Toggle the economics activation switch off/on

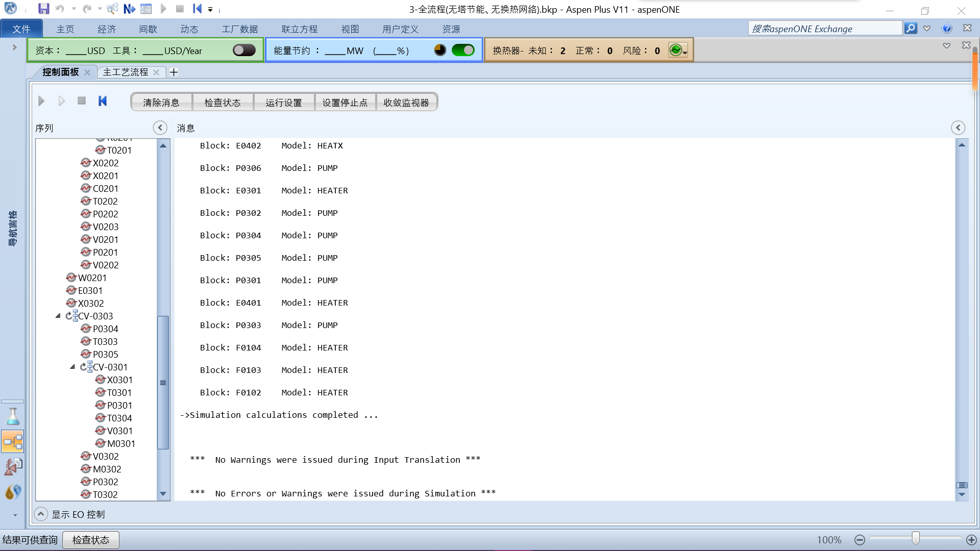tap(244, 50)
